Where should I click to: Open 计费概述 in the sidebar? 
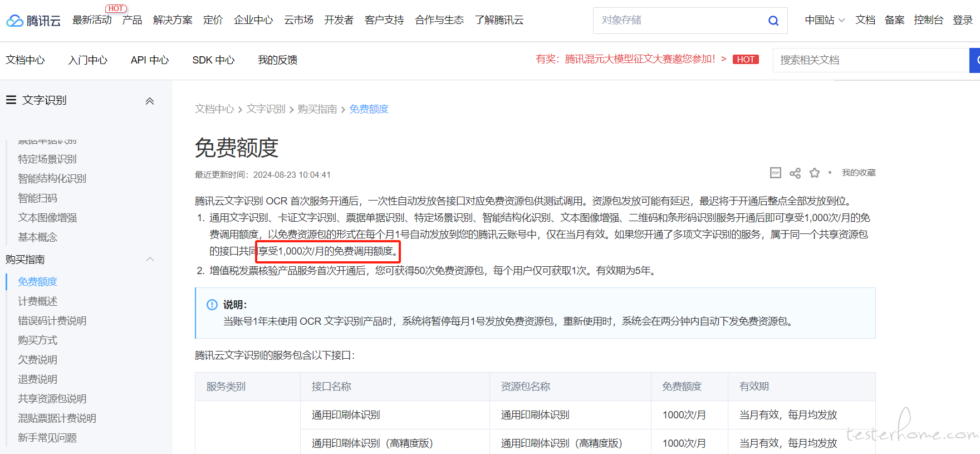point(37,301)
